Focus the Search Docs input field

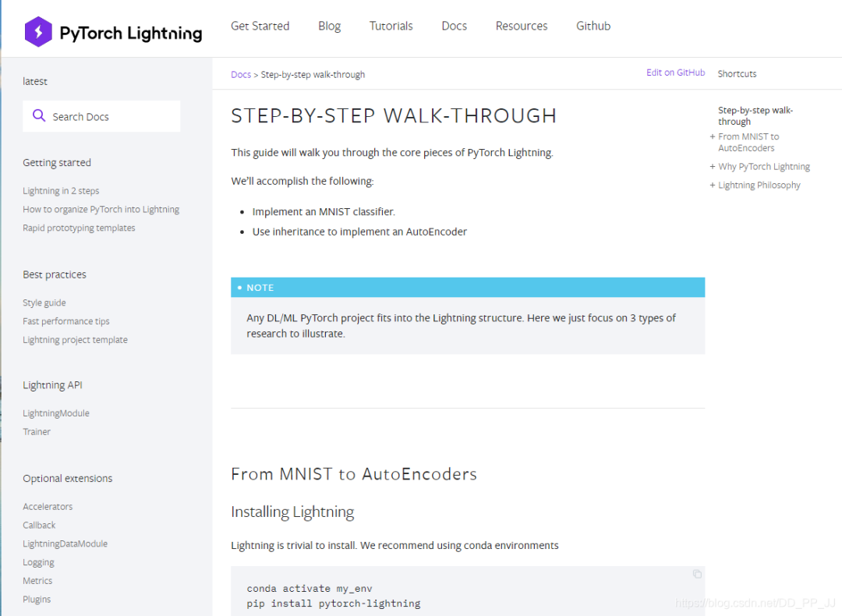tap(101, 116)
